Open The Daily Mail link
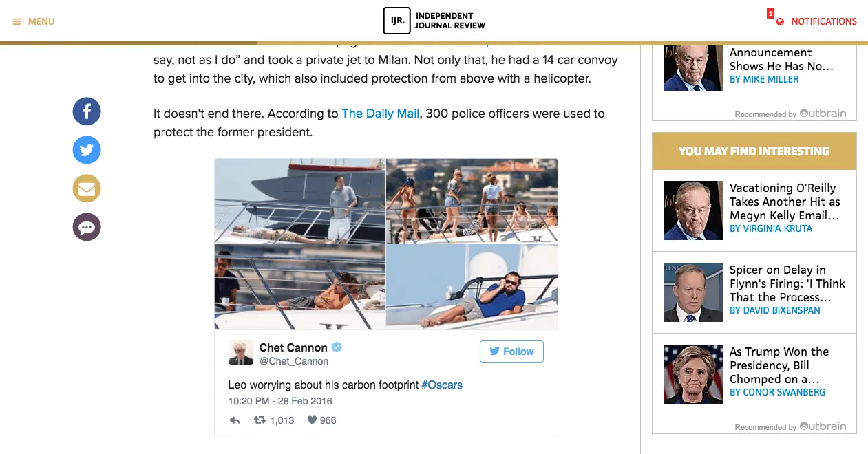Viewport: 868px width, 454px height. point(380,113)
